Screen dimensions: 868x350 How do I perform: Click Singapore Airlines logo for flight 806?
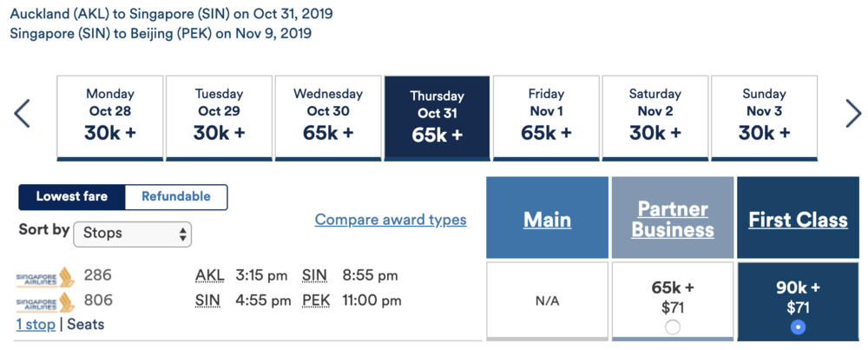(46, 301)
